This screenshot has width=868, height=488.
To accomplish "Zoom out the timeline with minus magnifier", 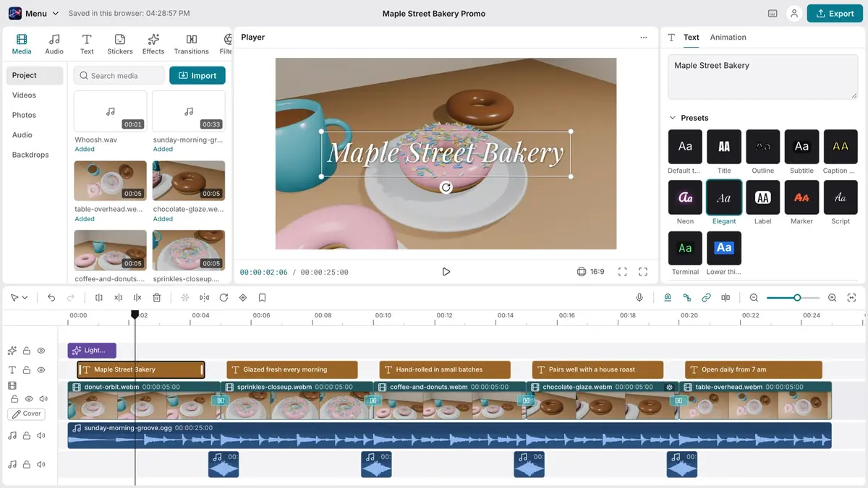I will 754,297.
